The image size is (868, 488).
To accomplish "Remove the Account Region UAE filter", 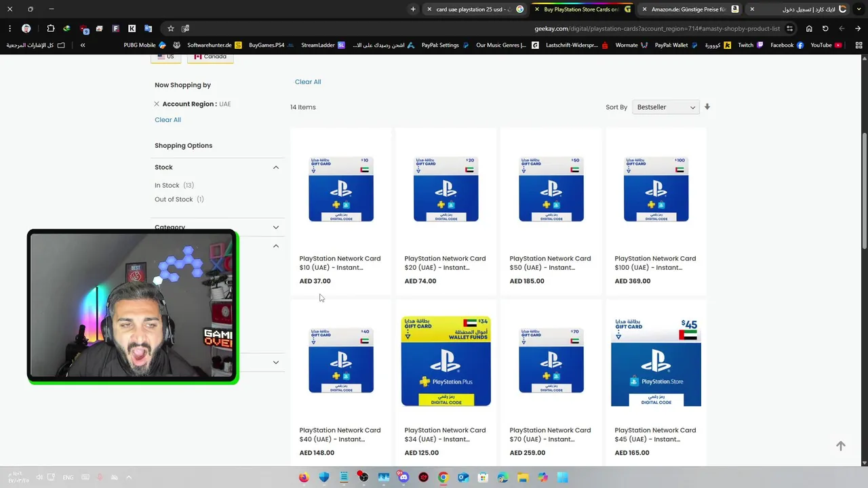I will pyautogui.click(x=157, y=104).
